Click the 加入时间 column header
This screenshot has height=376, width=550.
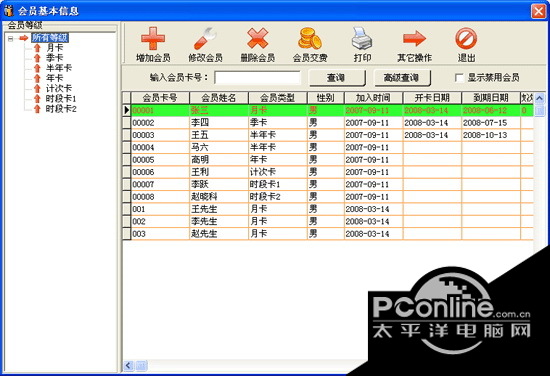[x=374, y=98]
